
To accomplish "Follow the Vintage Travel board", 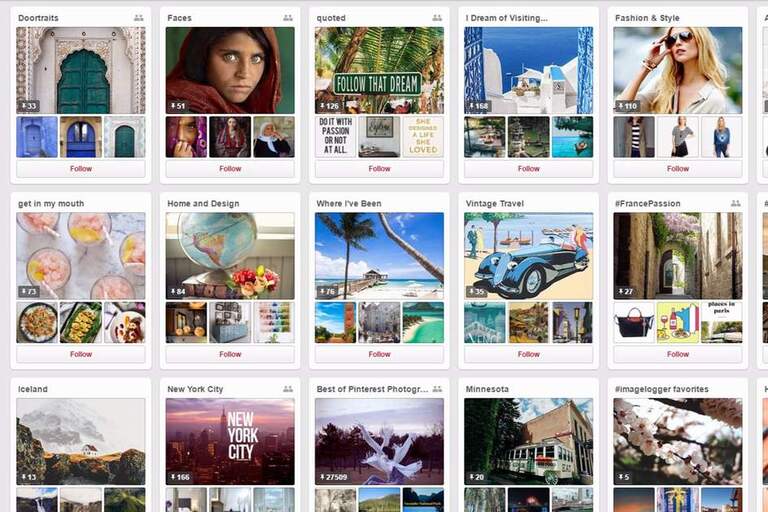I will click(528, 354).
